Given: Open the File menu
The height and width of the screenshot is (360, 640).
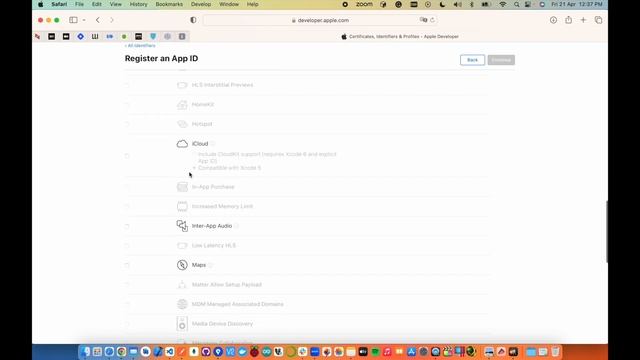Looking at the screenshot, I should coord(79,4).
